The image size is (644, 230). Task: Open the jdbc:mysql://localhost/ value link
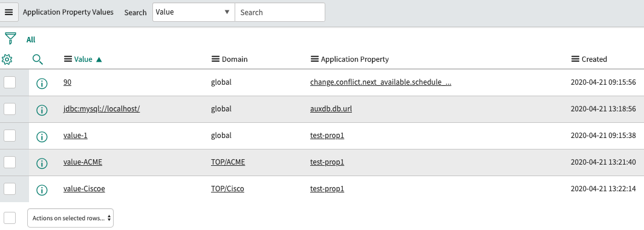102,109
